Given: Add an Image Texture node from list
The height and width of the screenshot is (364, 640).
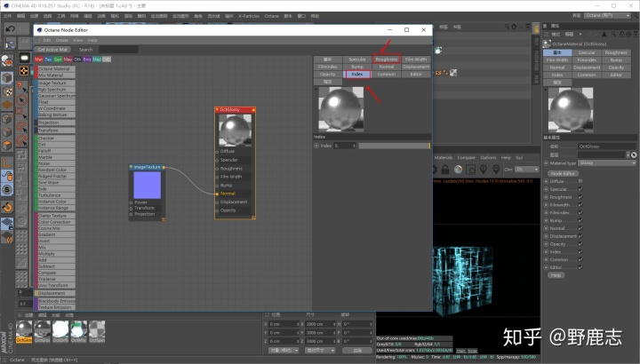Looking at the screenshot, I should point(55,83).
